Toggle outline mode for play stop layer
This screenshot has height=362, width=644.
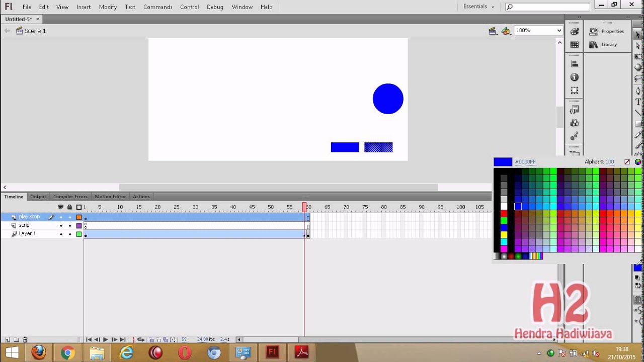click(x=79, y=217)
